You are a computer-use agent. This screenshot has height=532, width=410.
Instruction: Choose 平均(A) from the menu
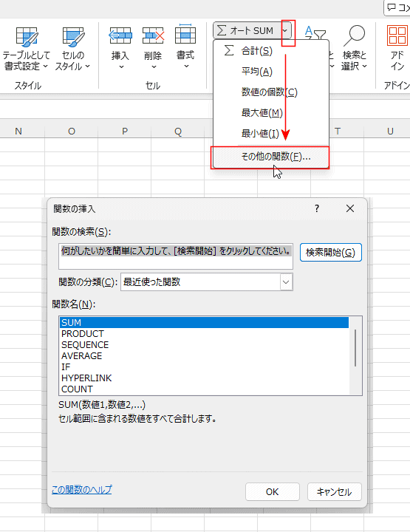pos(257,72)
